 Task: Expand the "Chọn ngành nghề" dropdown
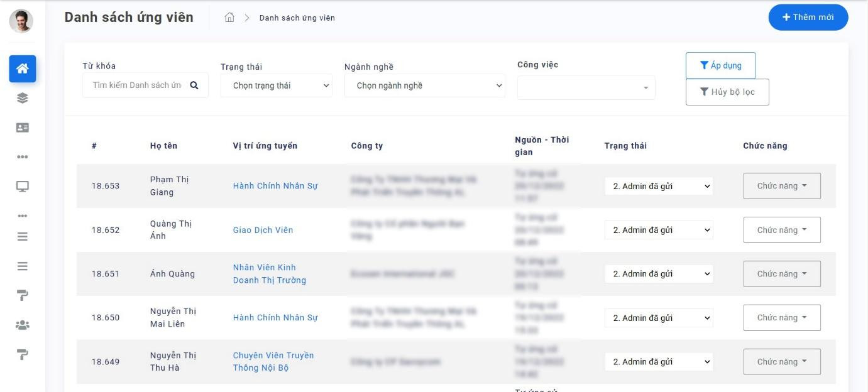(424, 85)
